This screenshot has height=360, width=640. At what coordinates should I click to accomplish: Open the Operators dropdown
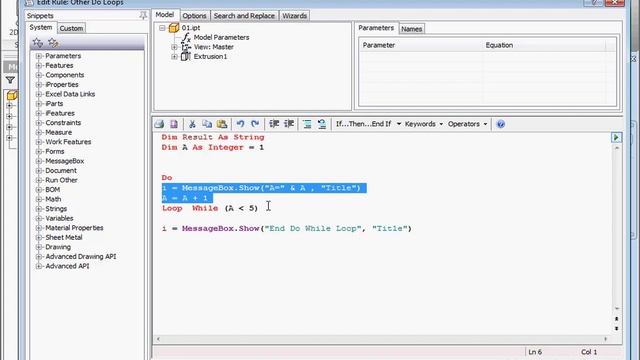click(x=467, y=124)
